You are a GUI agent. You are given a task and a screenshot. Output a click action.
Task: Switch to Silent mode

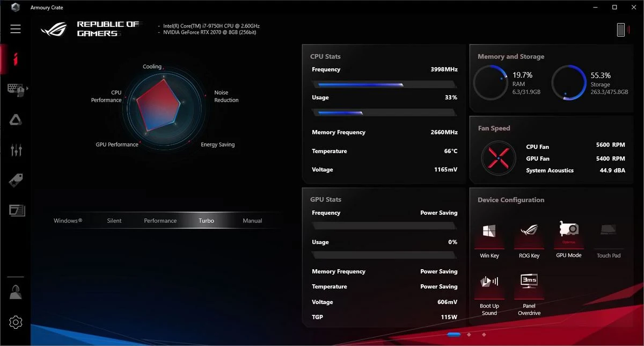tap(114, 220)
